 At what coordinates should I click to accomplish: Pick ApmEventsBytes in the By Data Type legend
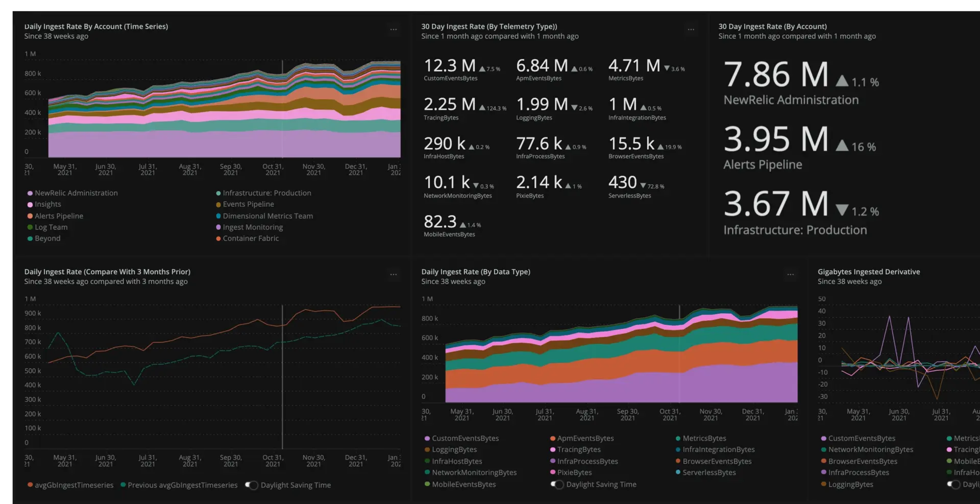585,438
